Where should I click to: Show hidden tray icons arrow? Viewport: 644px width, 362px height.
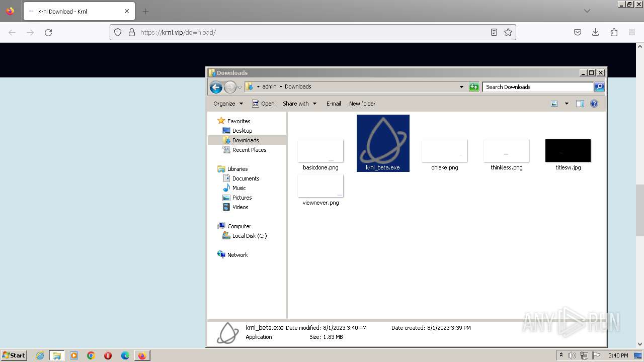[561, 355]
